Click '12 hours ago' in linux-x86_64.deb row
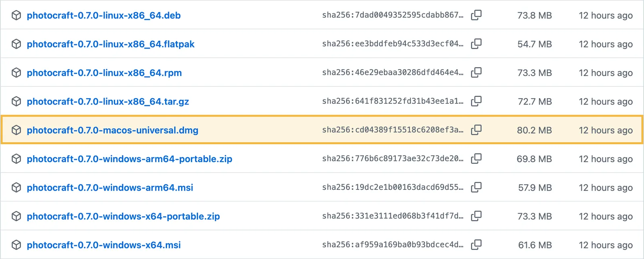 coord(606,15)
